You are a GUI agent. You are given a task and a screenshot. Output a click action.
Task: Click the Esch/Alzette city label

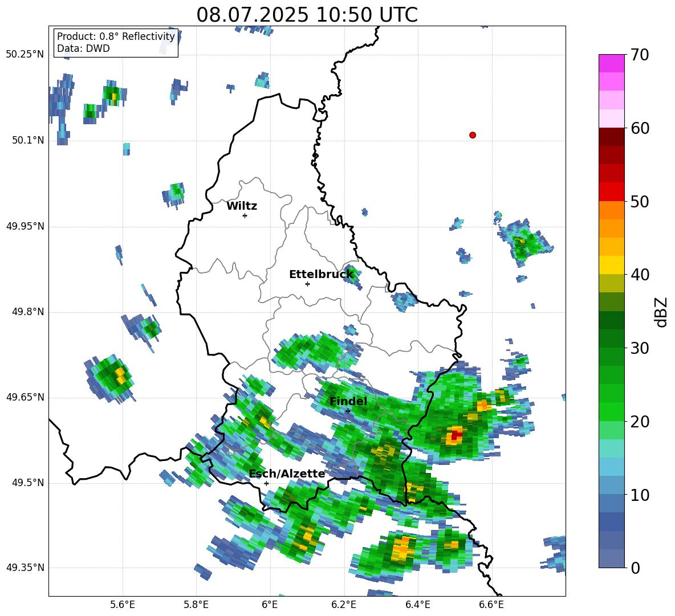pos(287,474)
